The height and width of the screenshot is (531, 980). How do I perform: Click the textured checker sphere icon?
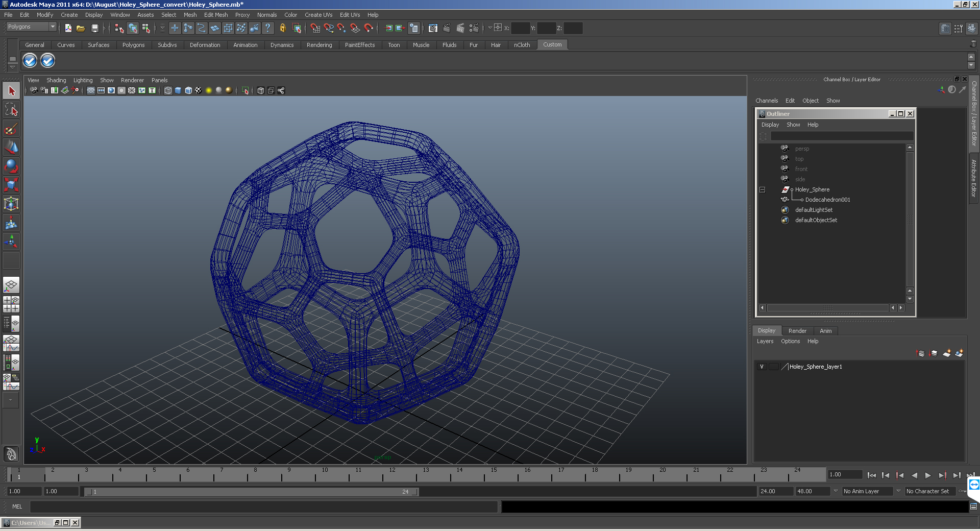(x=199, y=90)
